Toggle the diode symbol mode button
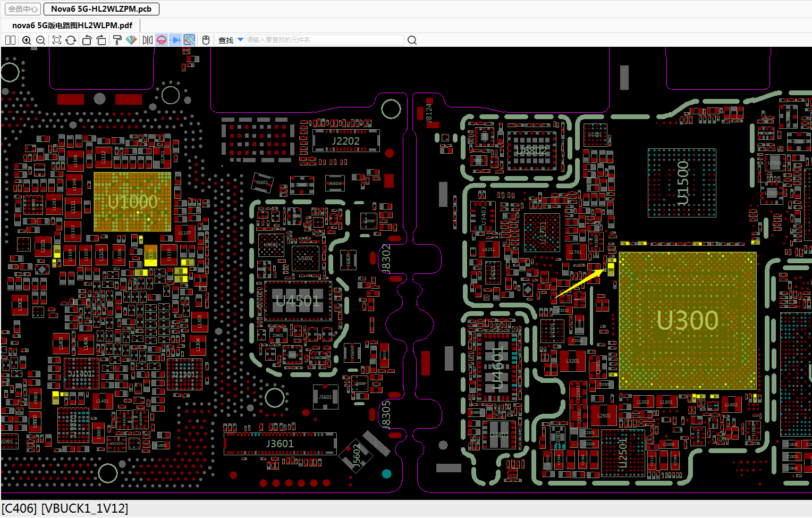The image size is (812, 518). [x=175, y=40]
